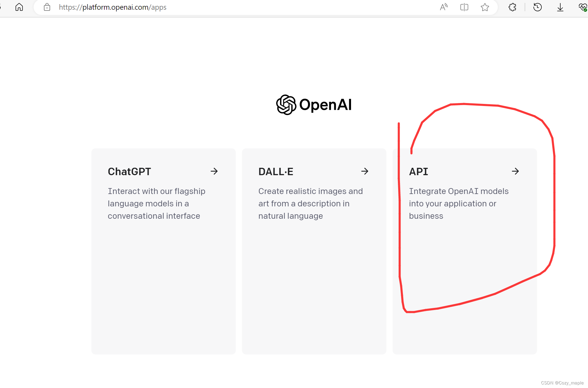The height and width of the screenshot is (388, 588).
Task: Click the OpenAI wordmark text
Action: [x=325, y=105]
